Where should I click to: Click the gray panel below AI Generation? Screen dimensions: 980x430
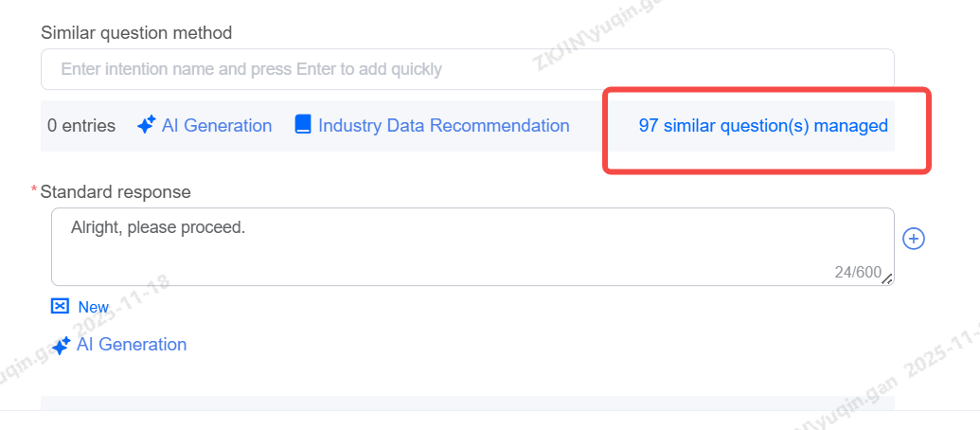[x=467, y=403]
